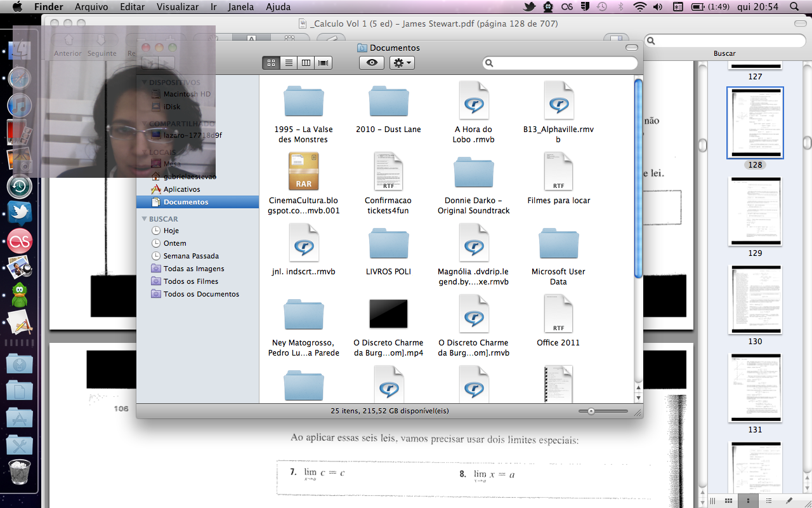Open the Trash in the Dock
The image size is (812, 508).
tap(20, 472)
